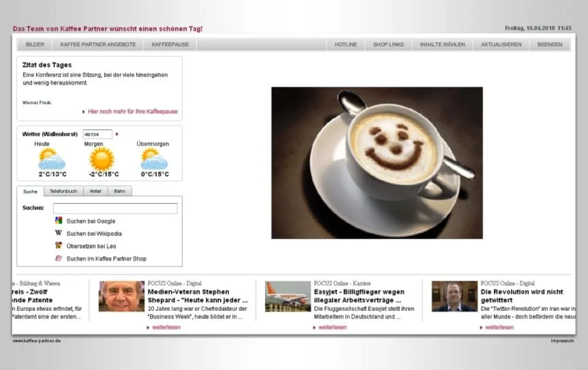Open the Bahn tab
This screenshot has width=588, height=370.
[120, 191]
